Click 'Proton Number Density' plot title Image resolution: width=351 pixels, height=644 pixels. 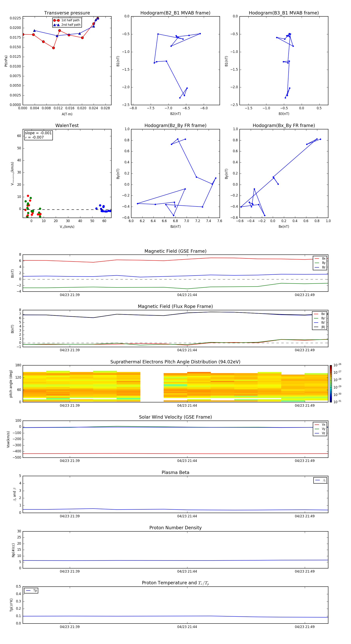(175, 528)
